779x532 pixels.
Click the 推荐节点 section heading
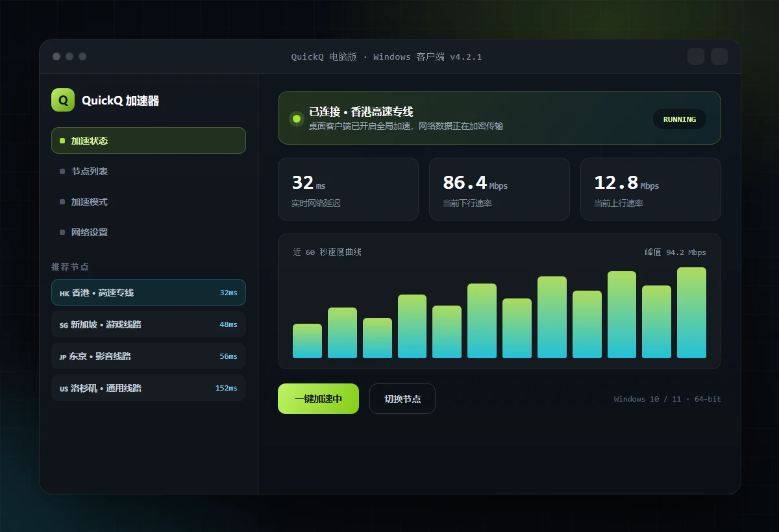[x=70, y=267]
